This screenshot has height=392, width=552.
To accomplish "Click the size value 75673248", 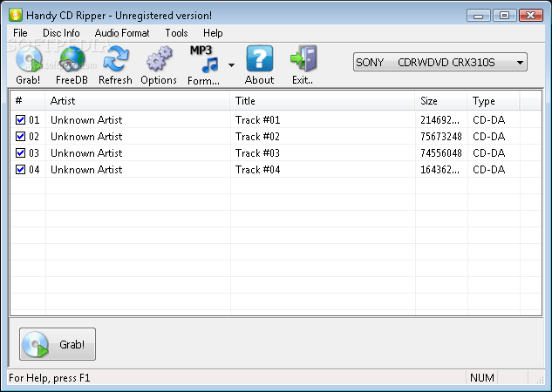I will 441,137.
